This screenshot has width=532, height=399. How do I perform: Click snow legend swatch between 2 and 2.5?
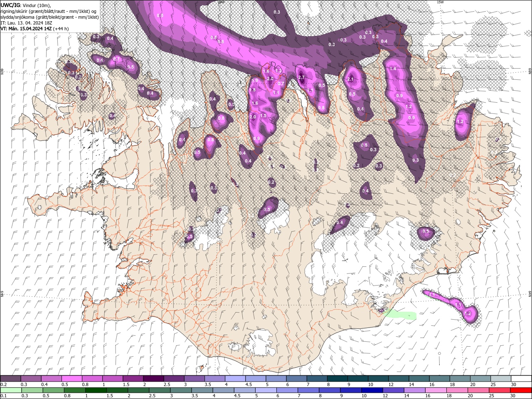pos(153,379)
